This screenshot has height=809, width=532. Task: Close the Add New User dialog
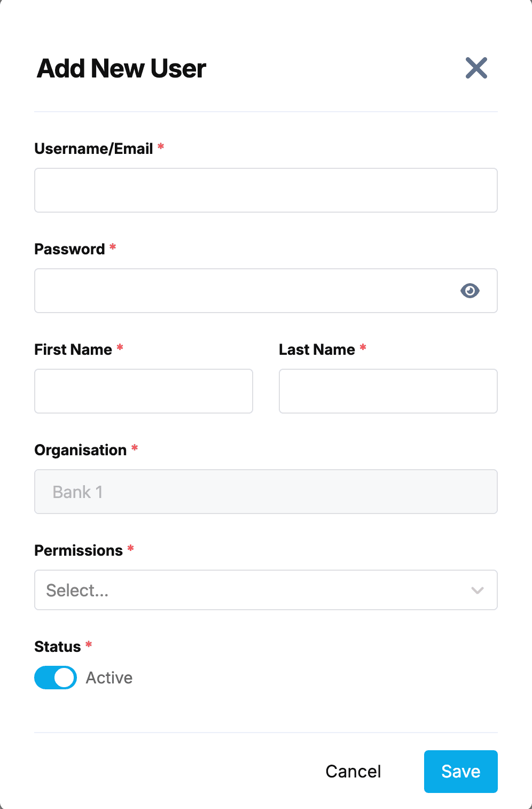[476, 68]
